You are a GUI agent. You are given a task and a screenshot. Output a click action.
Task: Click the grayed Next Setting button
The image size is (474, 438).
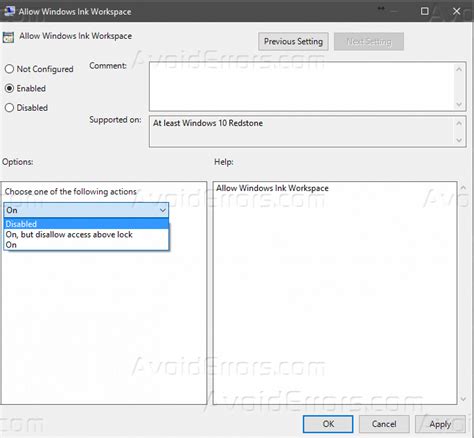tap(369, 41)
